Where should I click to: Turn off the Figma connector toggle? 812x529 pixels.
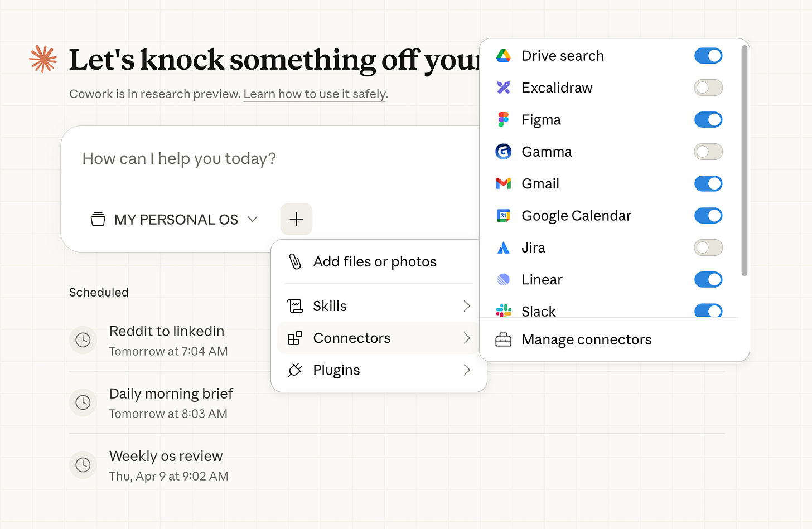click(x=708, y=119)
